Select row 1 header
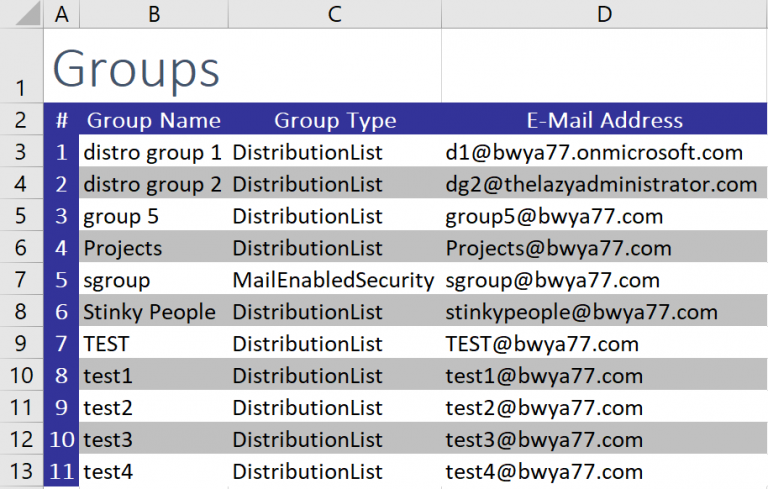768x489 pixels. [21, 66]
